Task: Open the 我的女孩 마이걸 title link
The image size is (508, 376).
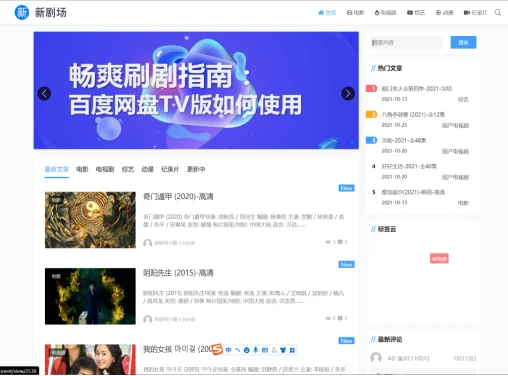Action: (x=178, y=349)
